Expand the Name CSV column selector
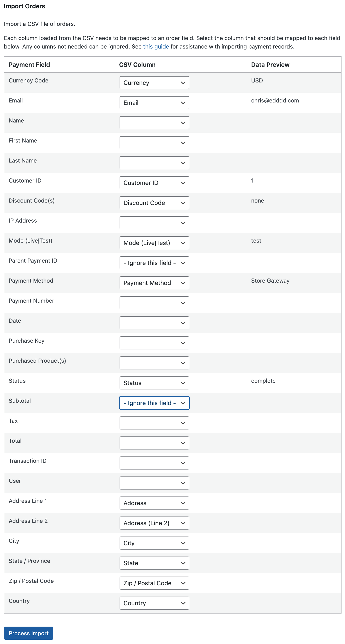Viewport: 345px width, 644px height. pos(154,122)
